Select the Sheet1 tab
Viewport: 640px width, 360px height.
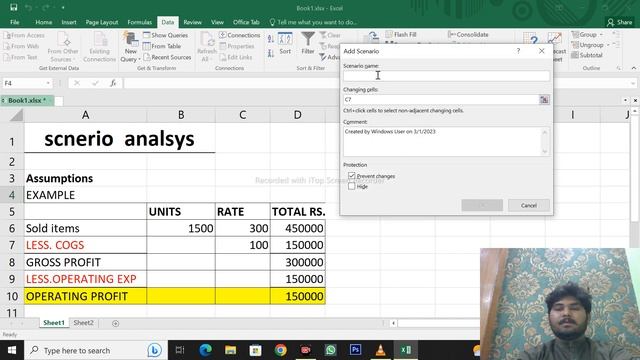[x=54, y=323]
